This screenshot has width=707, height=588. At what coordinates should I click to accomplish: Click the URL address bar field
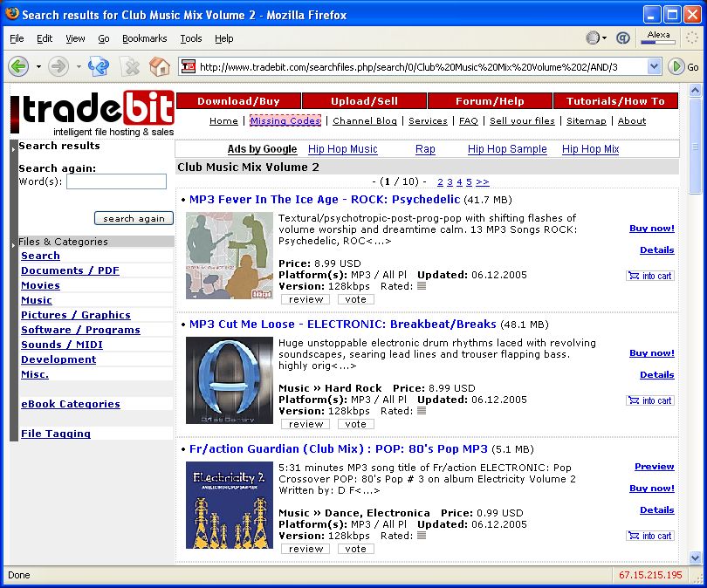coord(421,66)
